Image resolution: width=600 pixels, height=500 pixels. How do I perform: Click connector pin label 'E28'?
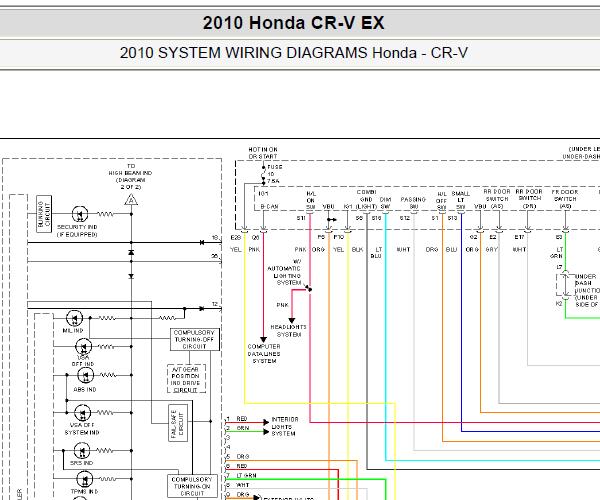pyautogui.click(x=236, y=238)
